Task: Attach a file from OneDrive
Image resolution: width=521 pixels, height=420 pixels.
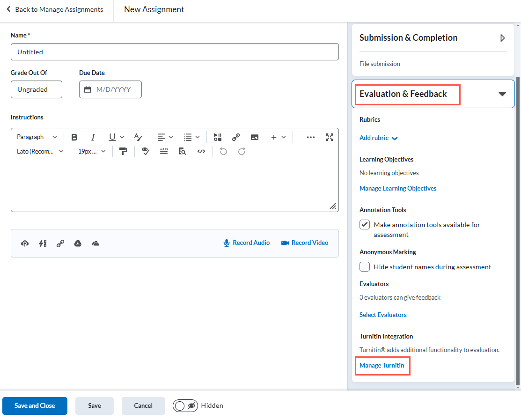Action: pyautogui.click(x=95, y=243)
